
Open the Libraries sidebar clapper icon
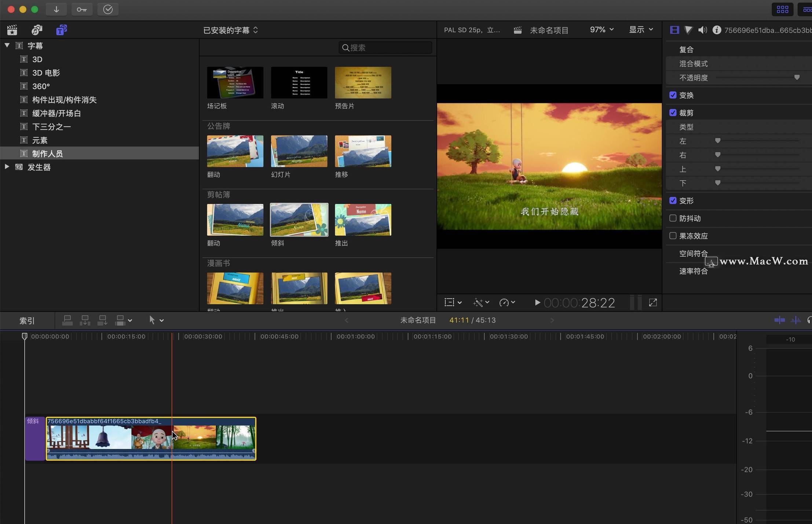click(12, 30)
